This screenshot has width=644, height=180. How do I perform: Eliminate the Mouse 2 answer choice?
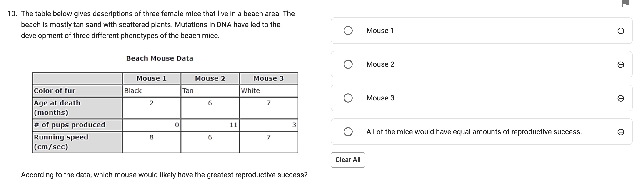pos(621,65)
